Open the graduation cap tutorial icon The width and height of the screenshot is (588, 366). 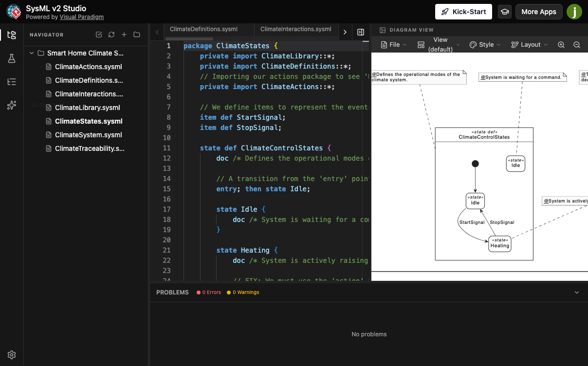tap(505, 12)
